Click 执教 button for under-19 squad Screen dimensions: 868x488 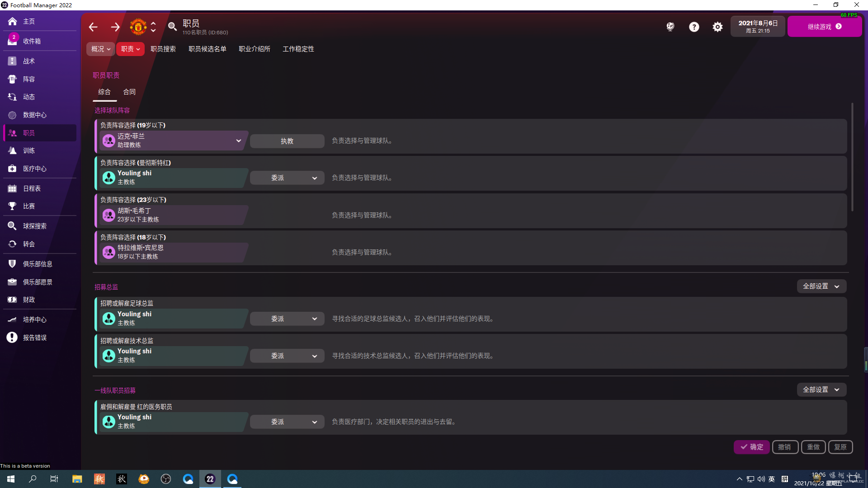[287, 141]
